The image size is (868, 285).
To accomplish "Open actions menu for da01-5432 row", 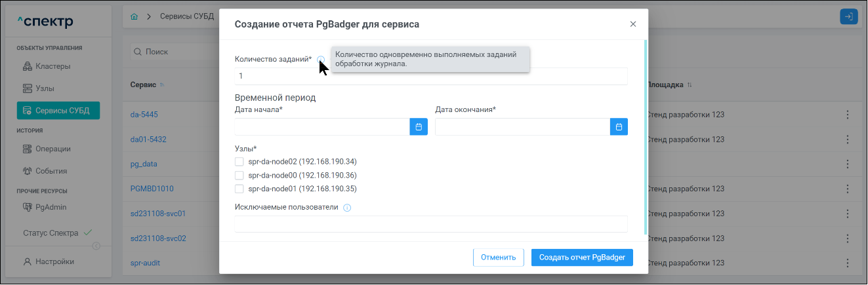I will [847, 140].
